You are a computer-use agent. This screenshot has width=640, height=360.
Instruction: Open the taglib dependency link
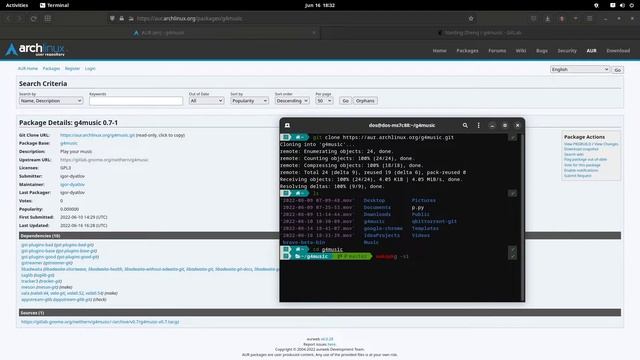(x=27, y=275)
